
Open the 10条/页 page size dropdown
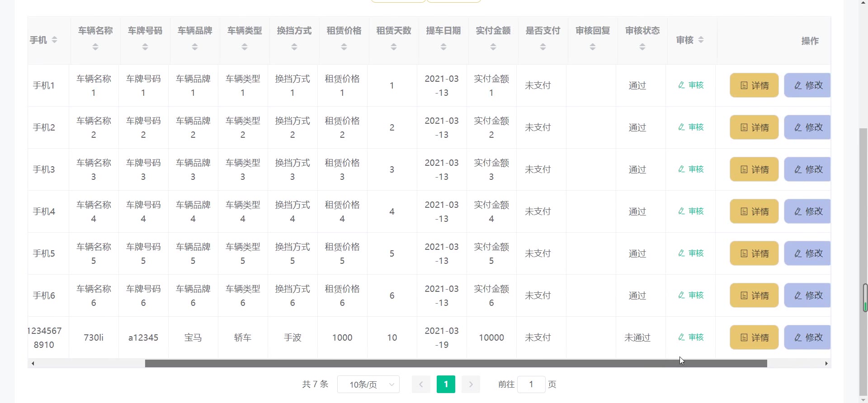pos(368,384)
